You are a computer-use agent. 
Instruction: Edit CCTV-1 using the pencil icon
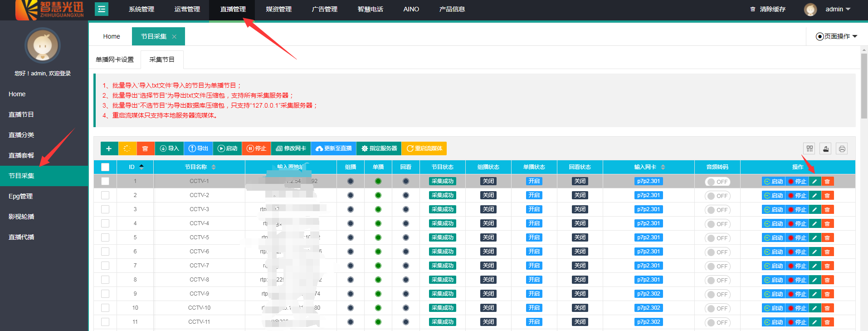coord(814,181)
